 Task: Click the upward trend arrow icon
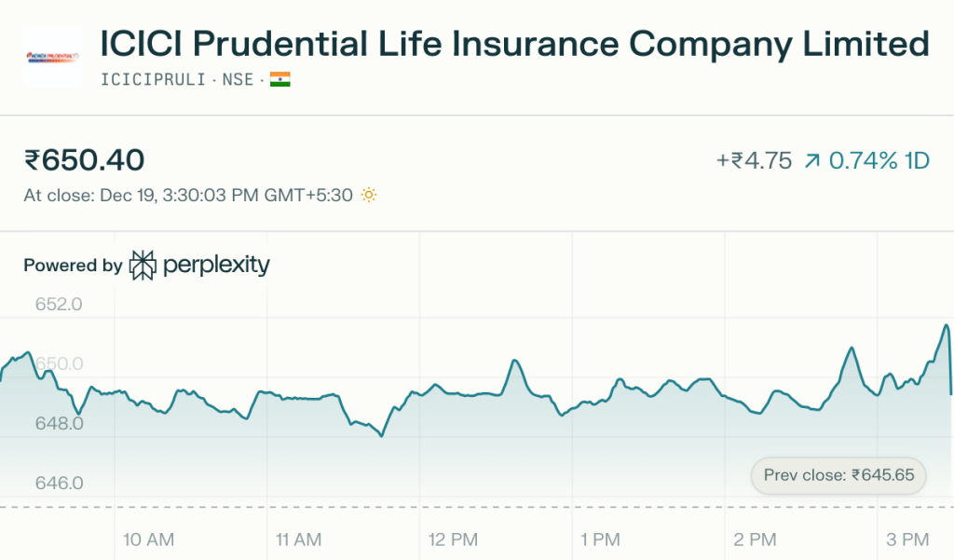point(811,161)
